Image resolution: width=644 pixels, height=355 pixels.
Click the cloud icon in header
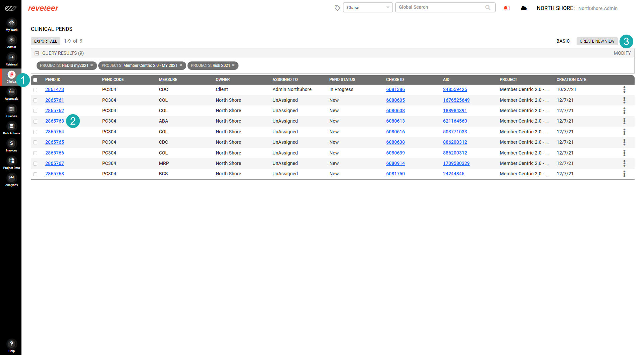(x=524, y=8)
